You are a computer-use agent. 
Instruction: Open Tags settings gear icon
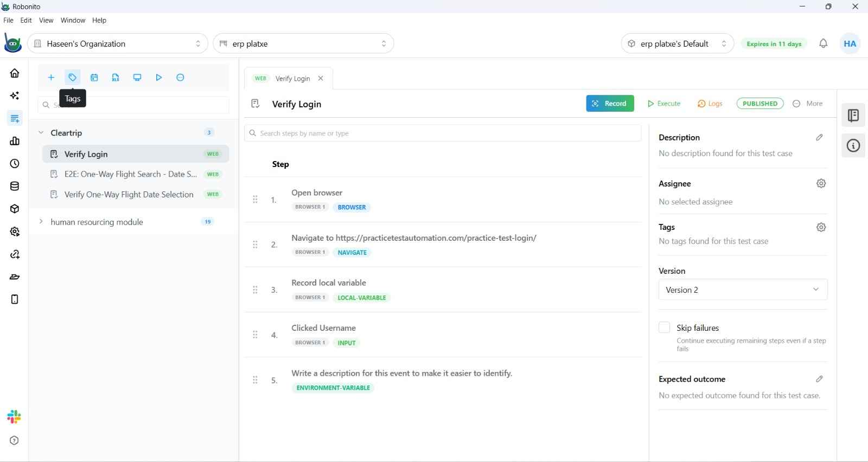[821, 227]
